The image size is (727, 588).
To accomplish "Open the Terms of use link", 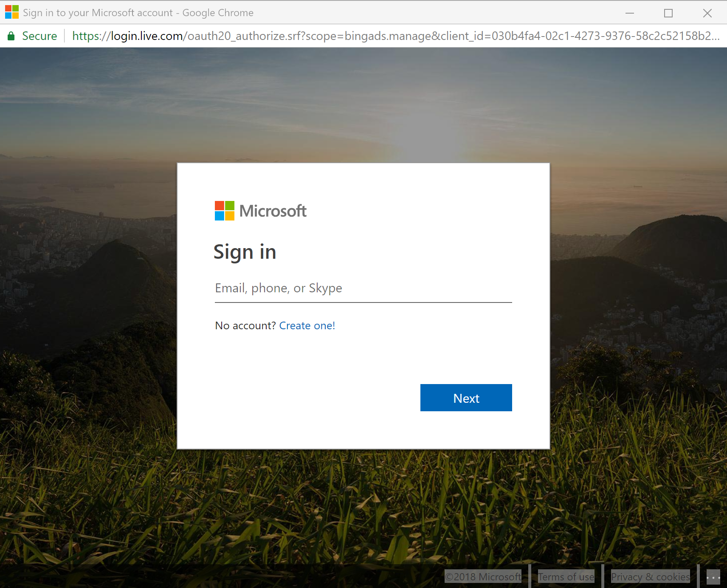I will pyautogui.click(x=566, y=577).
